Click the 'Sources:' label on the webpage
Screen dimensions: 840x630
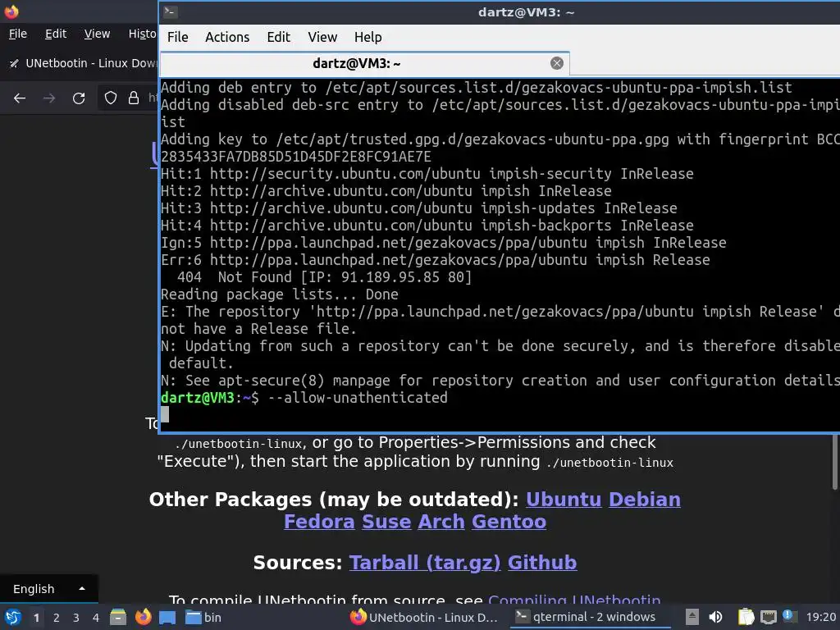(x=297, y=563)
